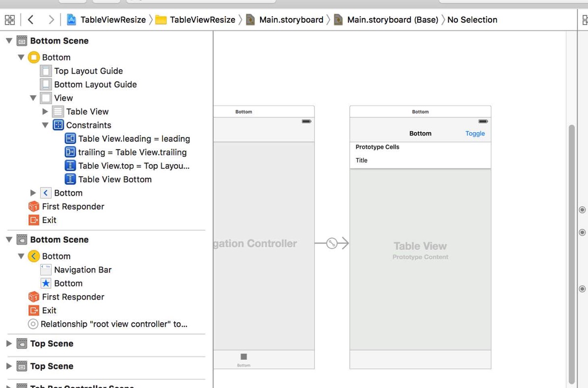Expand the Table View node
Viewport: 588px width, 388px height.
pyautogui.click(x=45, y=111)
